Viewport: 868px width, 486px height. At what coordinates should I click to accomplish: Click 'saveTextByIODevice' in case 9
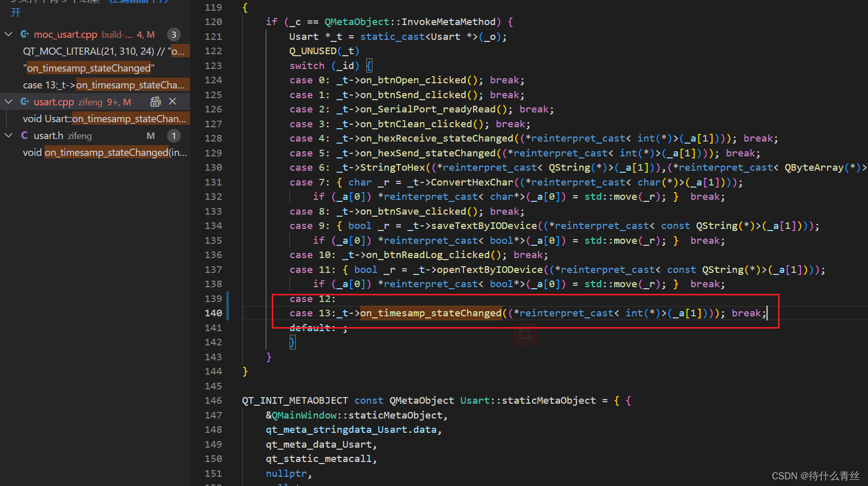[484, 225]
